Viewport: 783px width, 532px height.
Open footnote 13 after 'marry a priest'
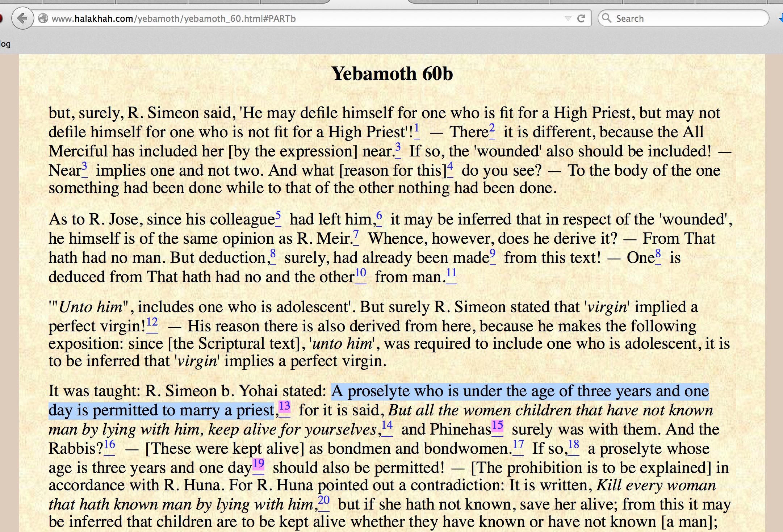tap(284, 407)
